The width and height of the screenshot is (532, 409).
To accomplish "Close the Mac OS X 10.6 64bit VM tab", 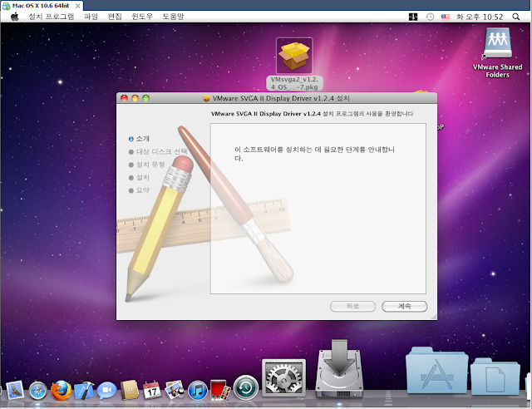I will 77,6.
